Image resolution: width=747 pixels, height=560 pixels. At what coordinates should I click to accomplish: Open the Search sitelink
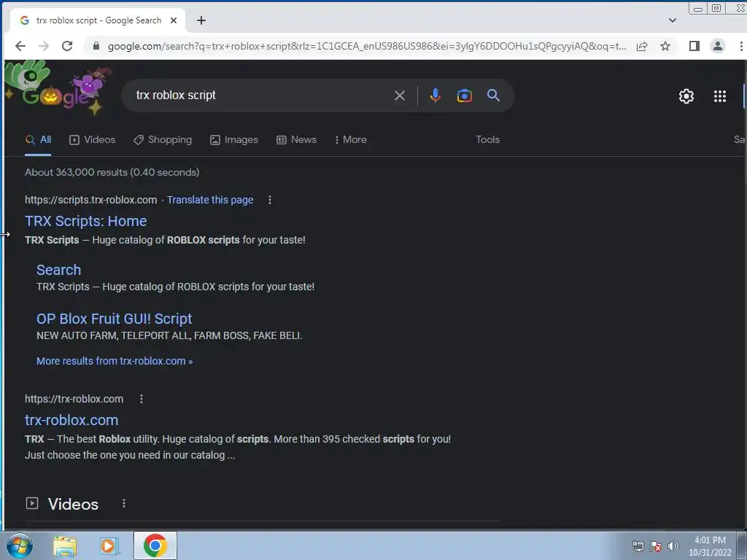58,270
